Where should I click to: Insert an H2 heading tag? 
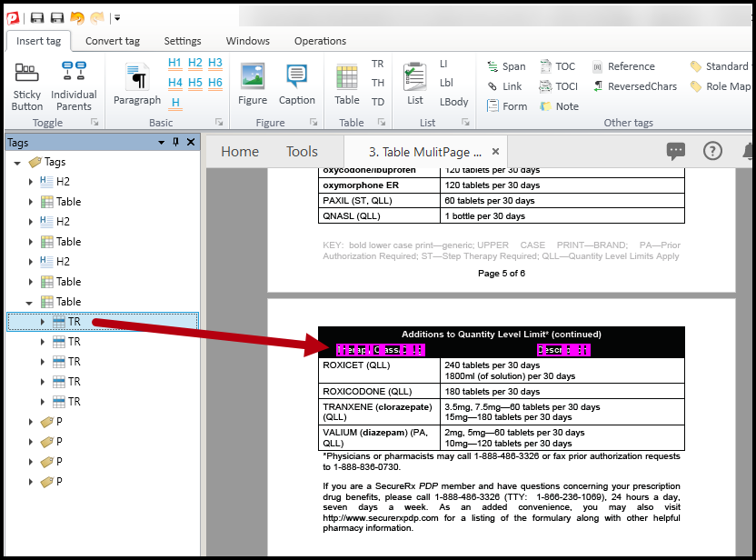pyautogui.click(x=195, y=63)
